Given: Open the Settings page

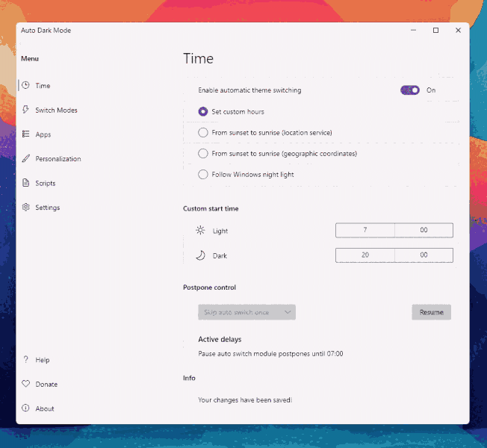Looking at the screenshot, I should [48, 208].
